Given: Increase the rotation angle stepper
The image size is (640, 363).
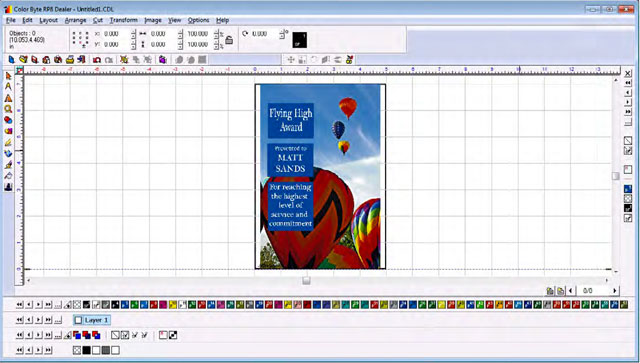Looking at the screenshot, I should [281, 32].
